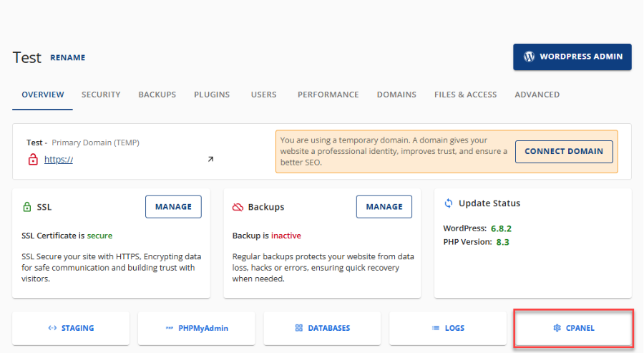
Task: Open the temporary https:// domain link
Action: [59, 160]
